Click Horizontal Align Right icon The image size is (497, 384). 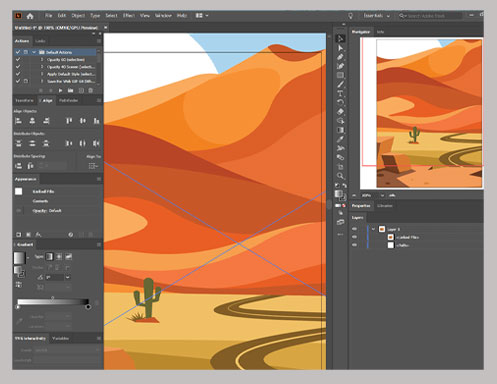46,121
